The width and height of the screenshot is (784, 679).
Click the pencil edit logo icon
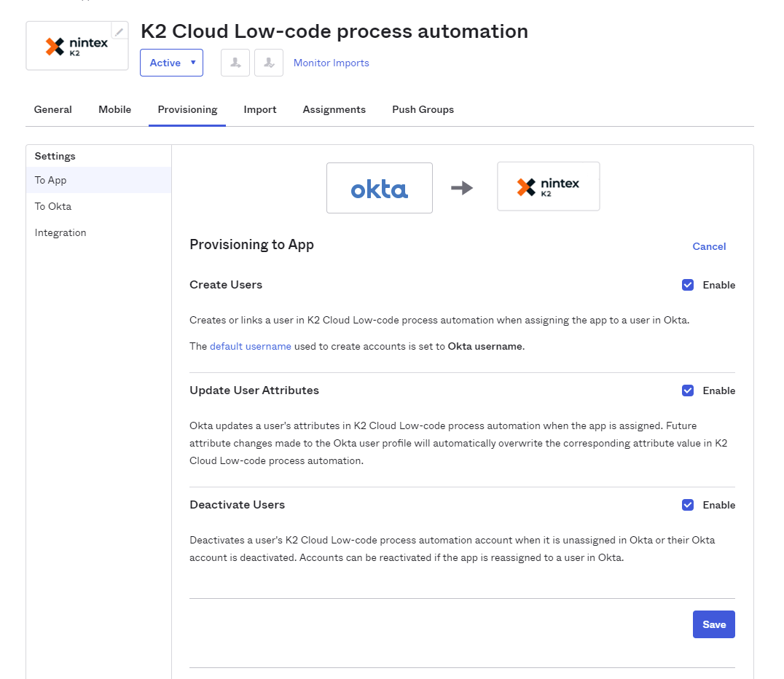point(119,31)
